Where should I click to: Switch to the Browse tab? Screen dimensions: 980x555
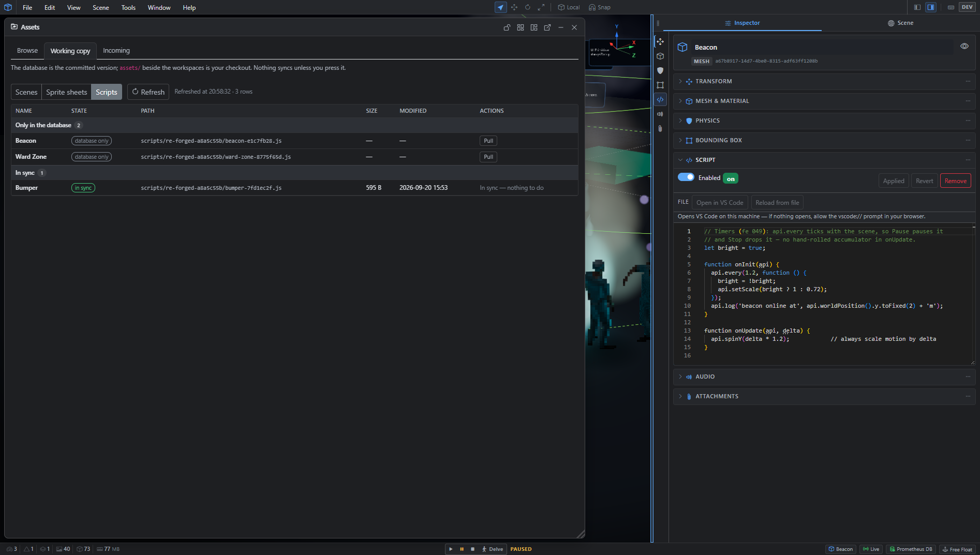pyautogui.click(x=27, y=51)
